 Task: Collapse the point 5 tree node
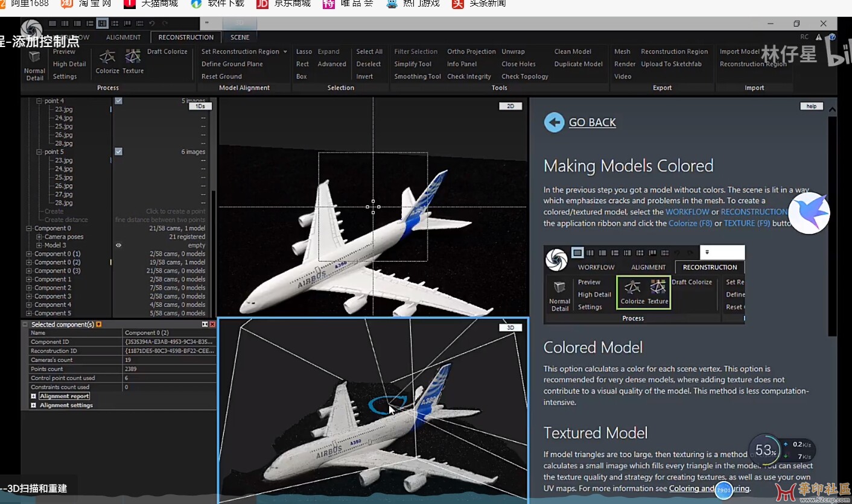tap(39, 152)
